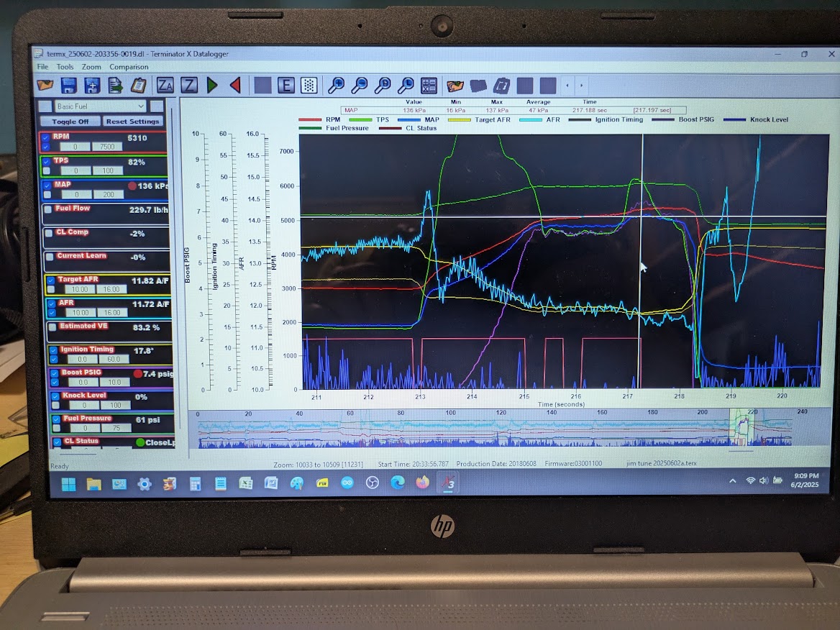Open Firefox from the taskbar

(422, 482)
